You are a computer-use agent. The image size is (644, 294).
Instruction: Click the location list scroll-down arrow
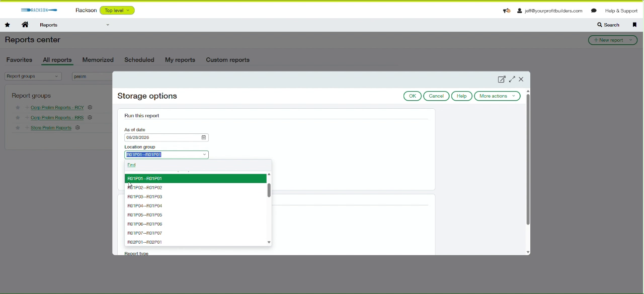(x=269, y=243)
